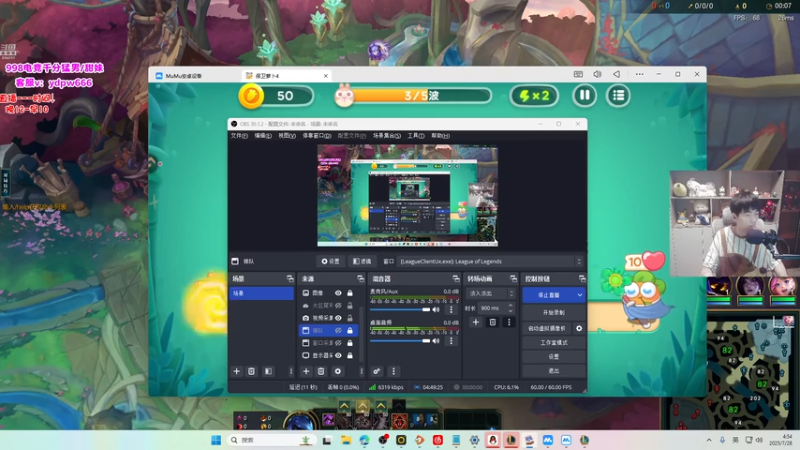The image size is (800, 450).
Task: Add a new source with plus button
Action: click(306, 371)
